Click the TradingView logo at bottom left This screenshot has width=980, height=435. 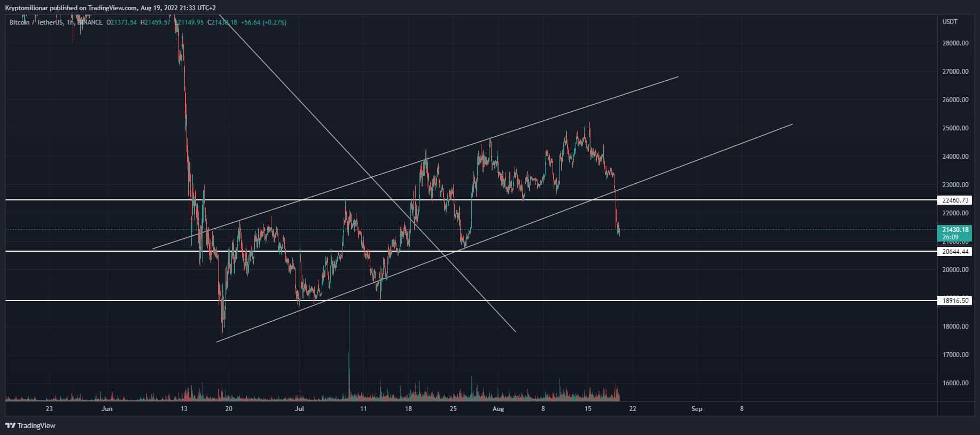pyautogui.click(x=30, y=426)
